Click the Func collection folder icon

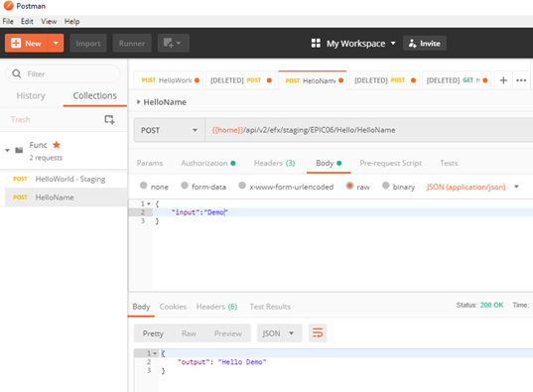19,150
